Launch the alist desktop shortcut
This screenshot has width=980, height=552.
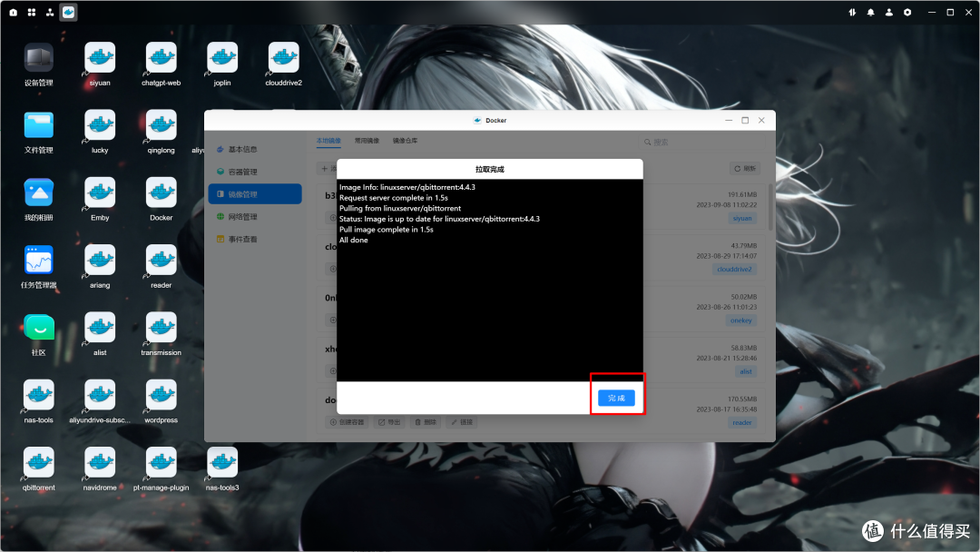pyautogui.click(x=100, y=334)
